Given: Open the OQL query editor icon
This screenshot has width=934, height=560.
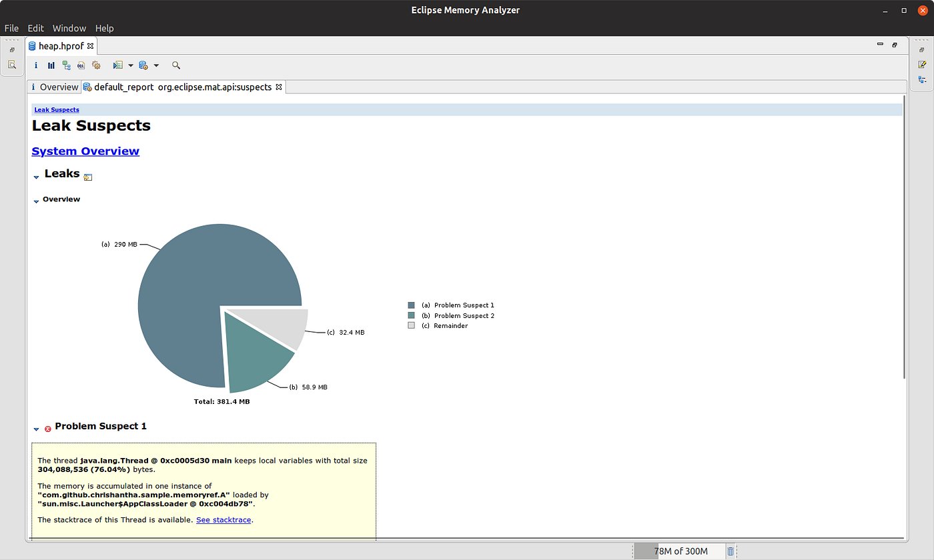Looking at the screenshot, I should [x=81, y=65].
